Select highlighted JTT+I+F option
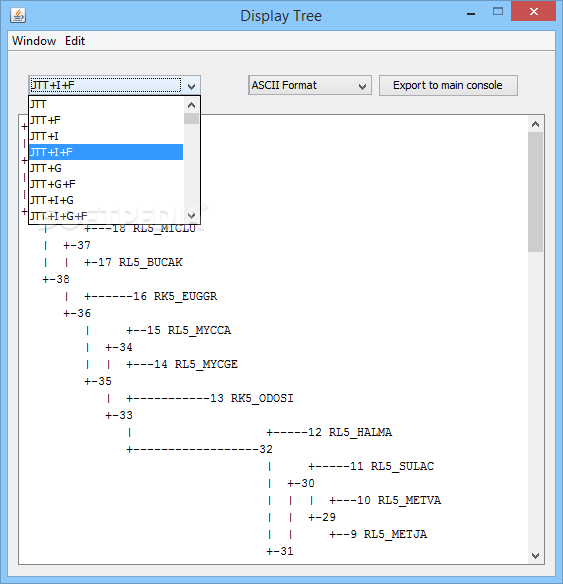The image size is (563, 584). pos(106,152)
